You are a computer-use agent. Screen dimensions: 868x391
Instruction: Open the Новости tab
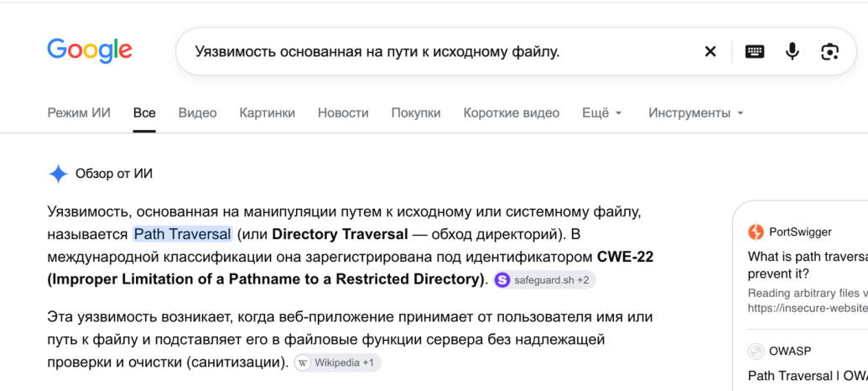coord(343,113)
